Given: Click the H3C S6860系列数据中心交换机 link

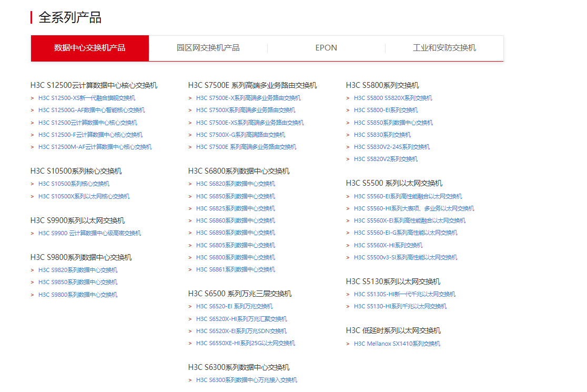Looking at the screenshot, I should click(236, 221).
